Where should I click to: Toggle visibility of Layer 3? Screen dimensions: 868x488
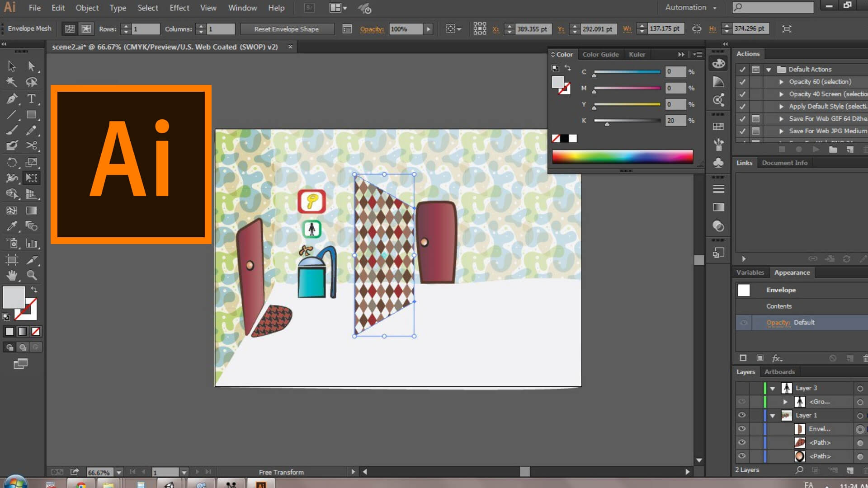741,388
